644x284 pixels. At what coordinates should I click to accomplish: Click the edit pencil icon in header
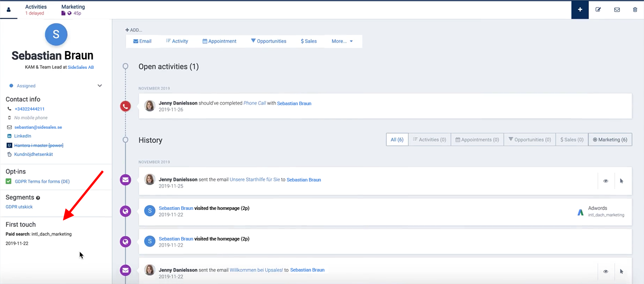[598, 10]
